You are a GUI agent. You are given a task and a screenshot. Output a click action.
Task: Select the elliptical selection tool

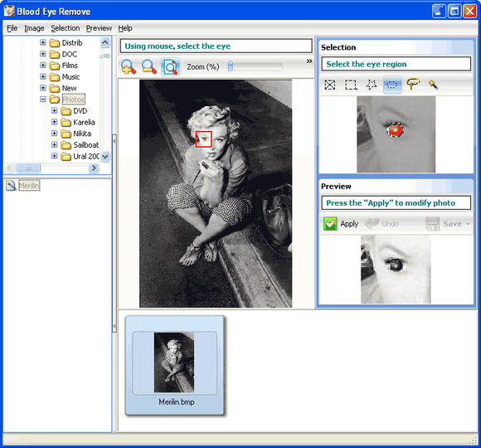click(x=392, y=85)
